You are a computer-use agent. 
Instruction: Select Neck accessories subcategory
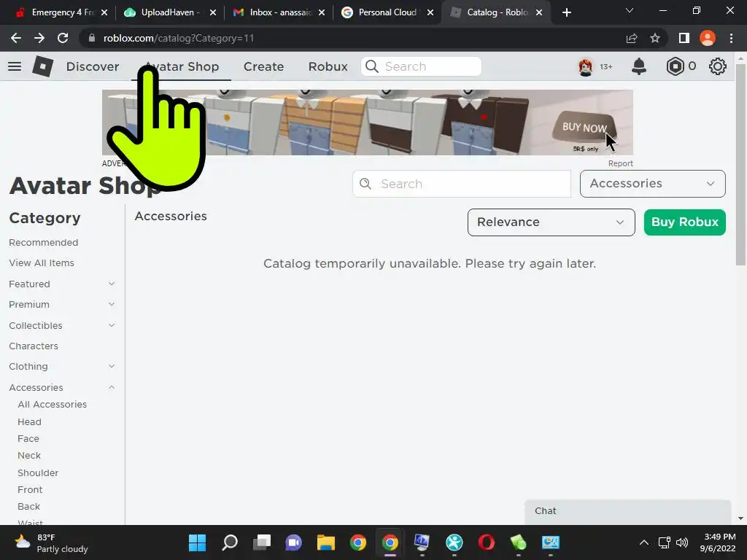coord(29,456)
